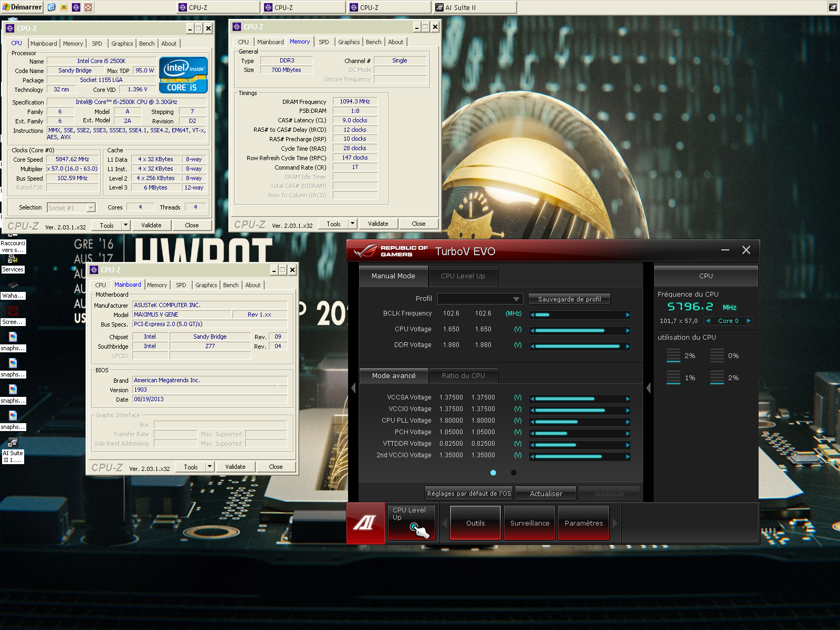The image size is (840, 630).
Task: Select previous core with left arrow
Action: (708, 321)
